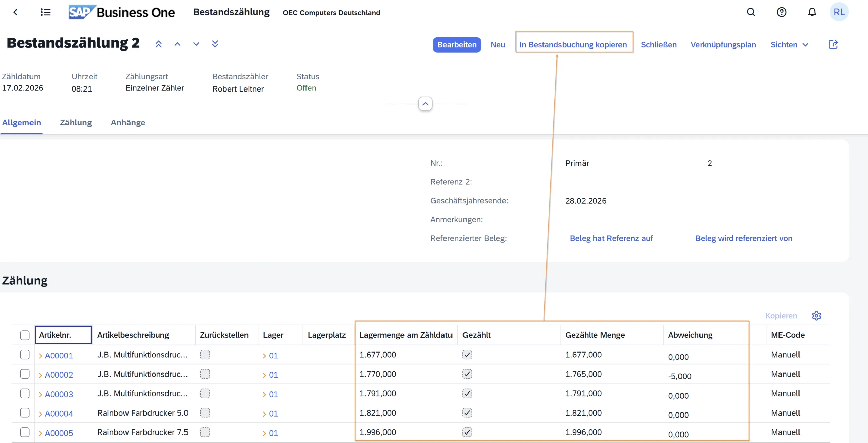Open the notifications bell
This screenshot has width=868, height=443.
[x=812, y=13]
